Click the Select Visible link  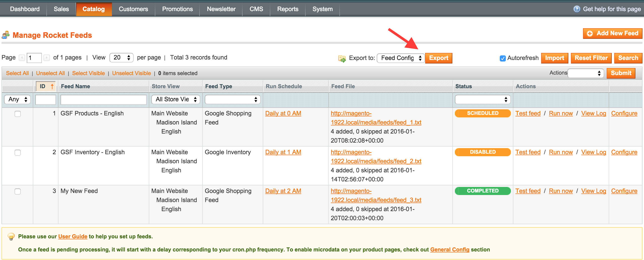click(89, 73)
